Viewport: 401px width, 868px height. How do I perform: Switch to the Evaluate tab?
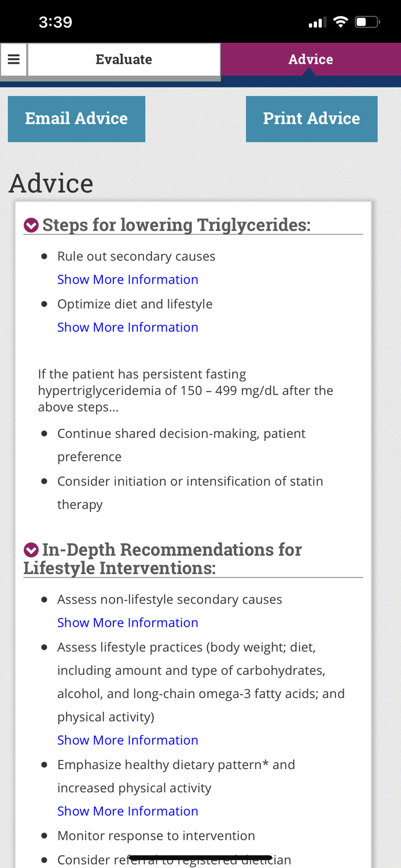pyautogui.click(x=123, y=58)
